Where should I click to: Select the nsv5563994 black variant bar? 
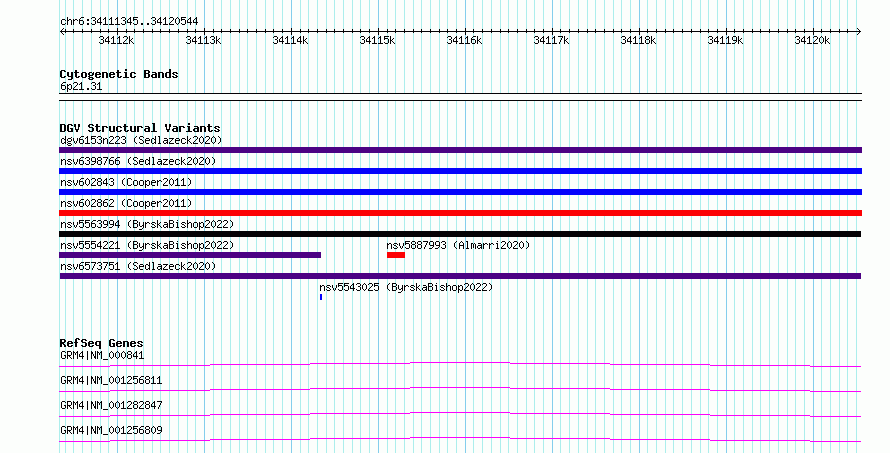pyautogui.click(x=460, y=234)
